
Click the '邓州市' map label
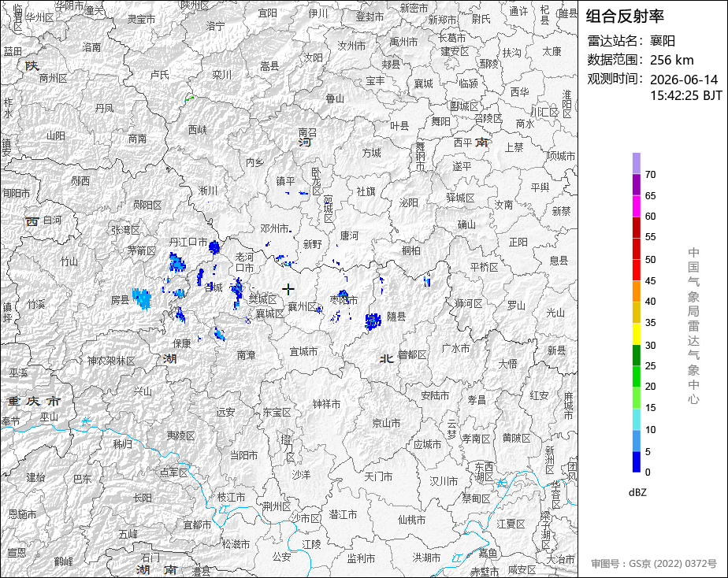[x=274, y=228]
